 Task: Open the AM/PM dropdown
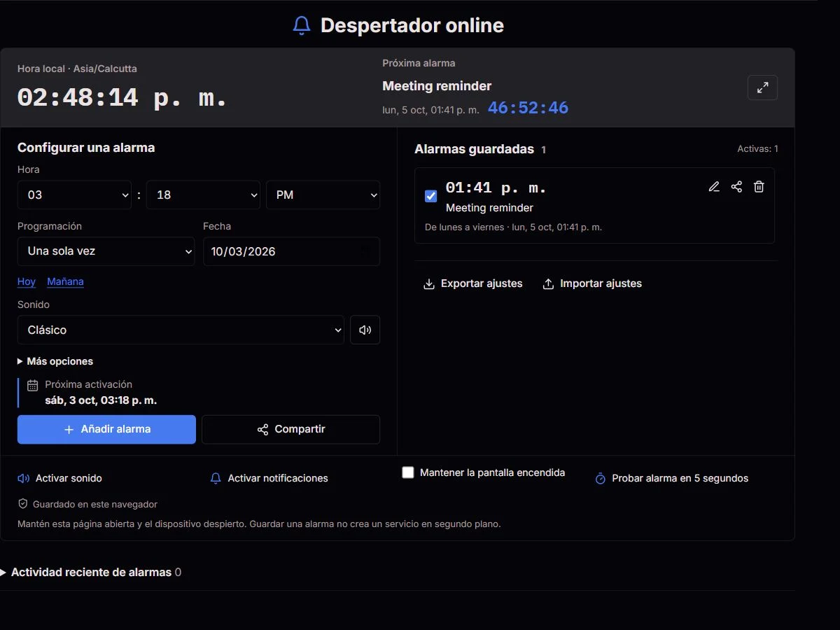pos(323,195)
